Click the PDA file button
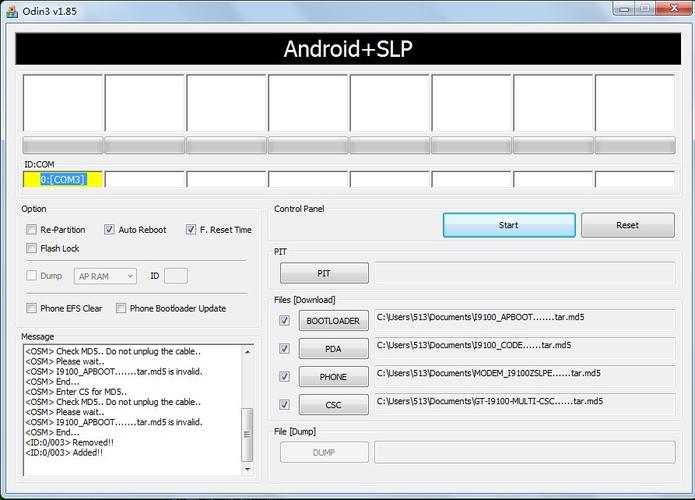Image resolution: width=695 pixels, height=500 pixels. click(x=333, y=349)
